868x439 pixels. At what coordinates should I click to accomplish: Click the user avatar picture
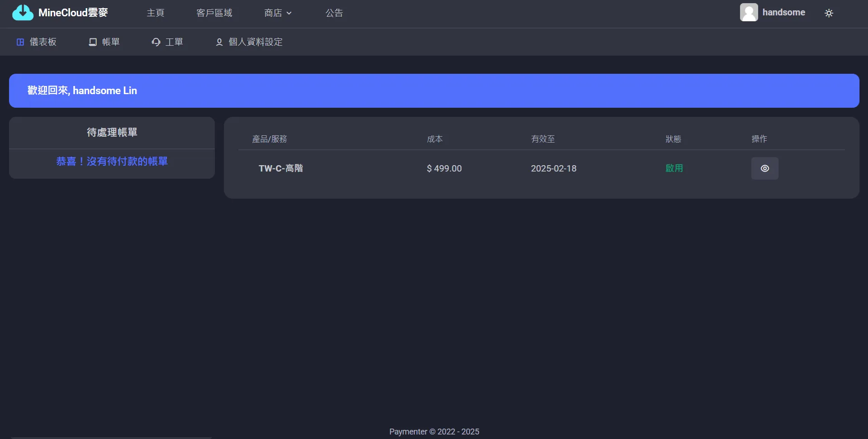pos(749,13)
